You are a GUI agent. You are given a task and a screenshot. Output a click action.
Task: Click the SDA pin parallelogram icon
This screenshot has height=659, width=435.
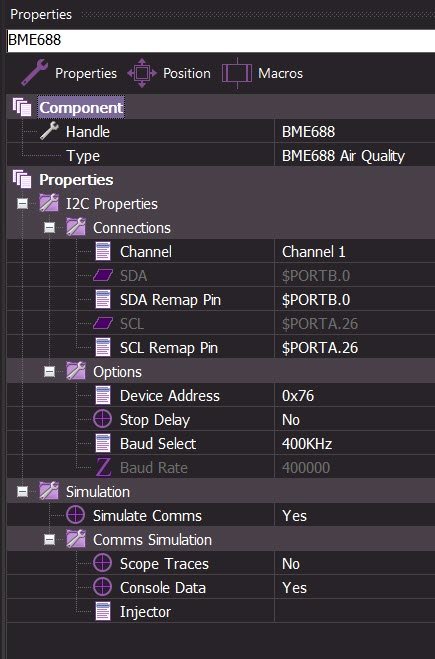103,276
